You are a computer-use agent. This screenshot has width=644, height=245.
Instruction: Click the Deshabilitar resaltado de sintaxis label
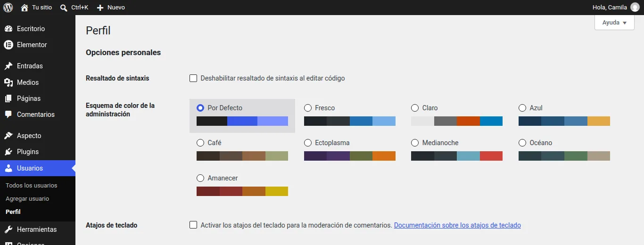point(272,78)
